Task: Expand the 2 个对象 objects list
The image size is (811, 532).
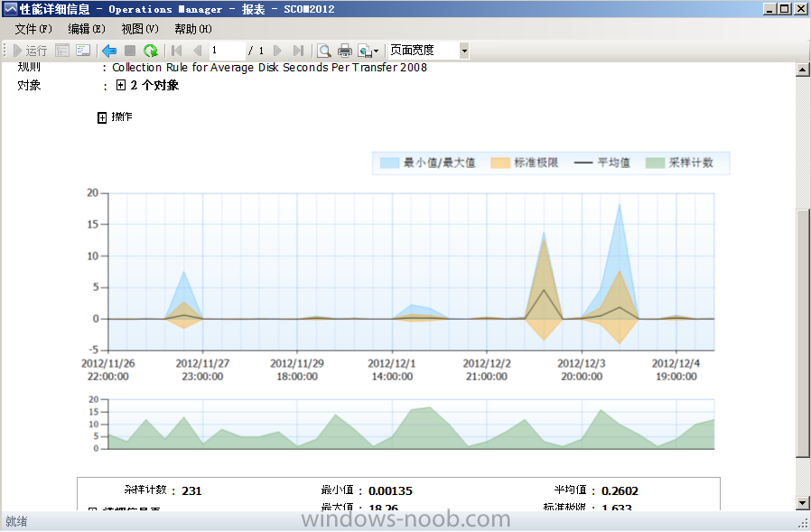Action: (x=121, y=85)
